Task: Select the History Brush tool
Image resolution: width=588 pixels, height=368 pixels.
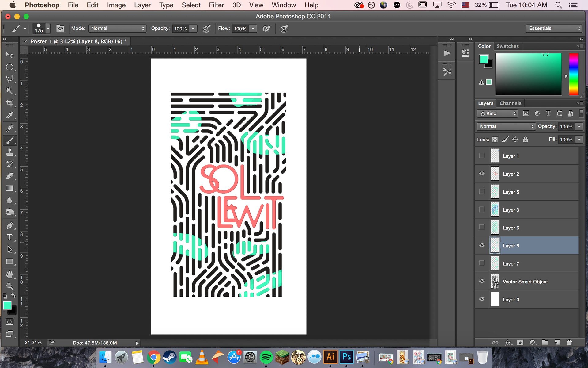Action: (x=9, y=164)
